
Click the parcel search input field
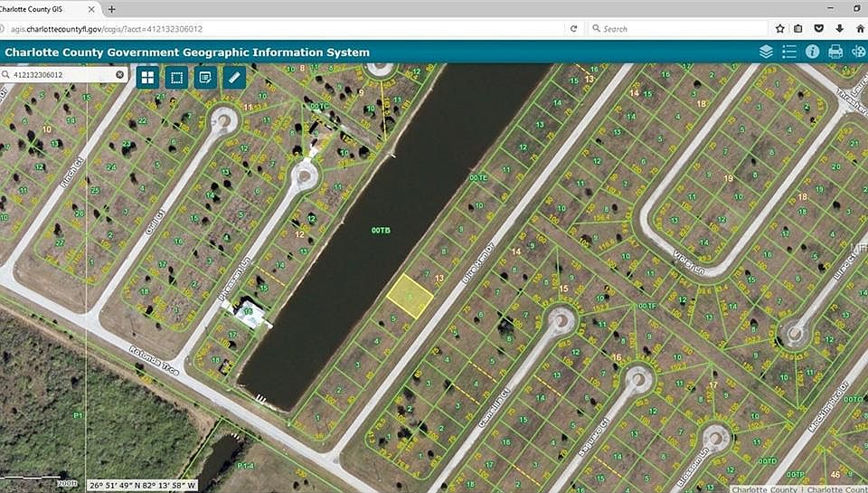click(x=61, y=75)
